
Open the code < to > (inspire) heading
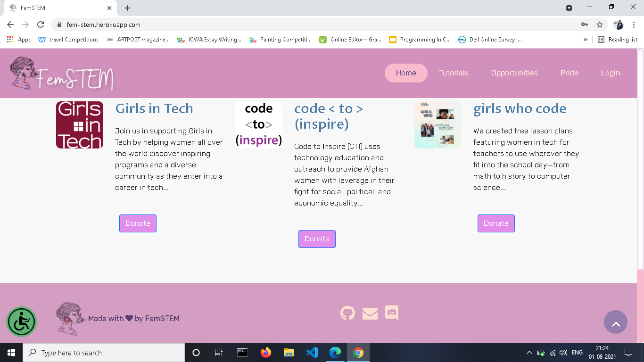pos(329,116)
